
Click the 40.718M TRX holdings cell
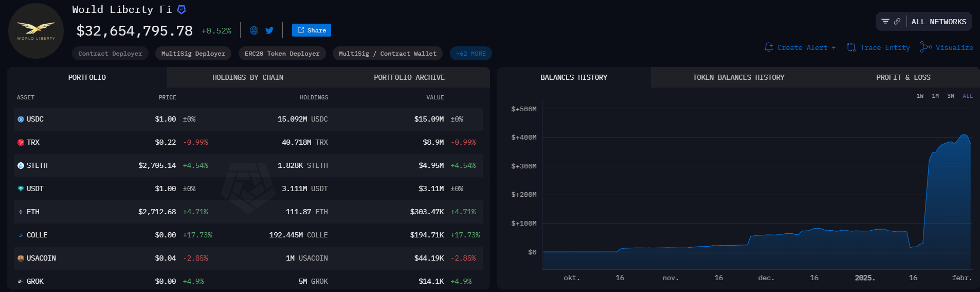point(305,142)
